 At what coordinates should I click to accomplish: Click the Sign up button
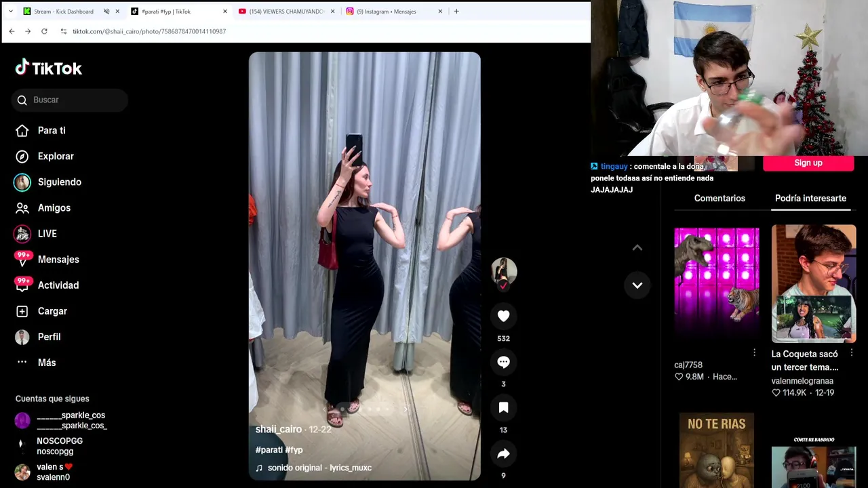(808, 163)
